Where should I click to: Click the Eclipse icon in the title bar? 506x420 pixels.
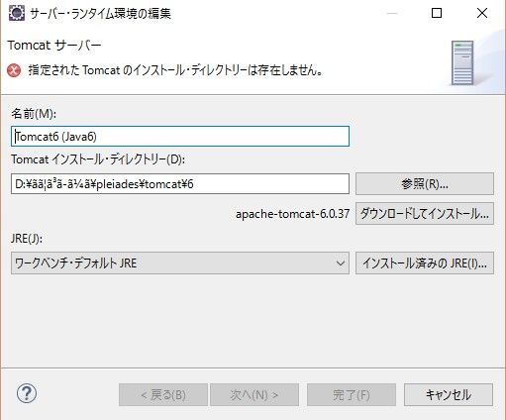tap(16, 13)
